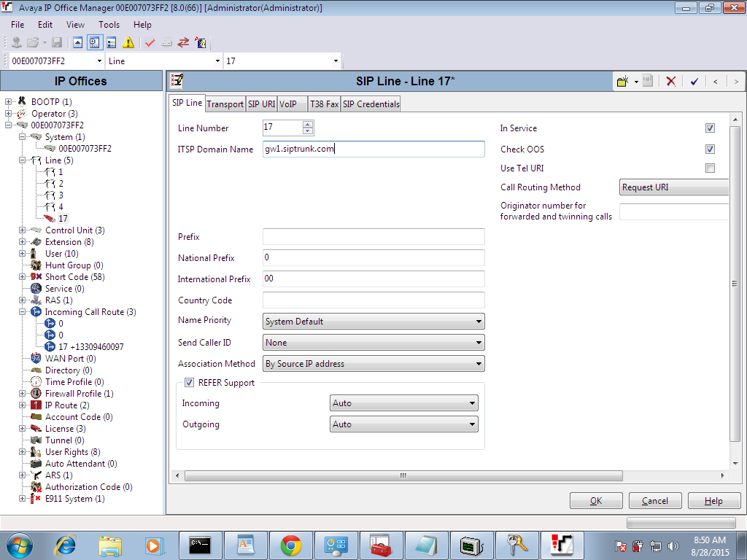Open the Tools menu
Screen dimensions: 747x560
pyautogui.click(x=109, y=25)
